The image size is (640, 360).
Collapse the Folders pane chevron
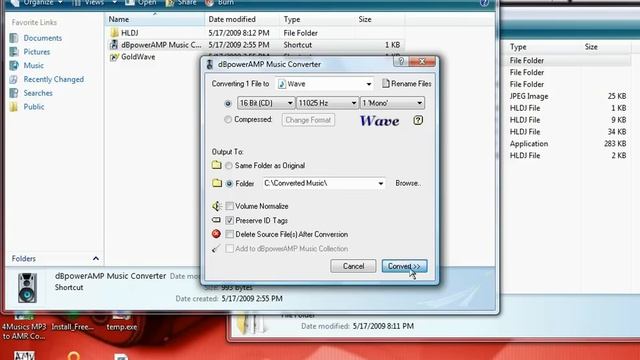pyautogui.click(x=96, y=258)
